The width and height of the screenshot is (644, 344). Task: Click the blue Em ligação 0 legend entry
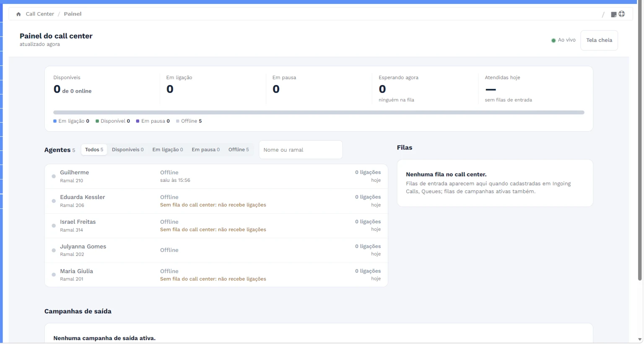click(x=71, y=121)
